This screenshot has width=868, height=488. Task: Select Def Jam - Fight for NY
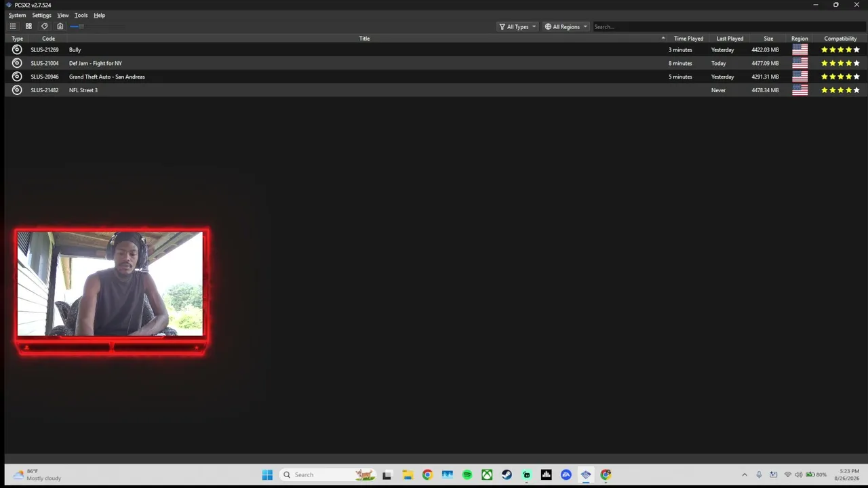click(x=96, y=63)
